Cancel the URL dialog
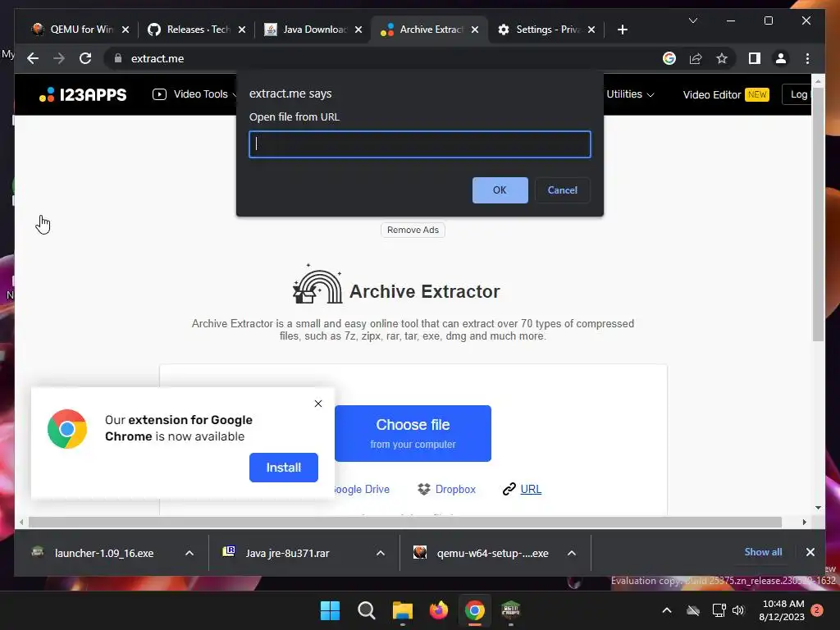 coord(563,190)
